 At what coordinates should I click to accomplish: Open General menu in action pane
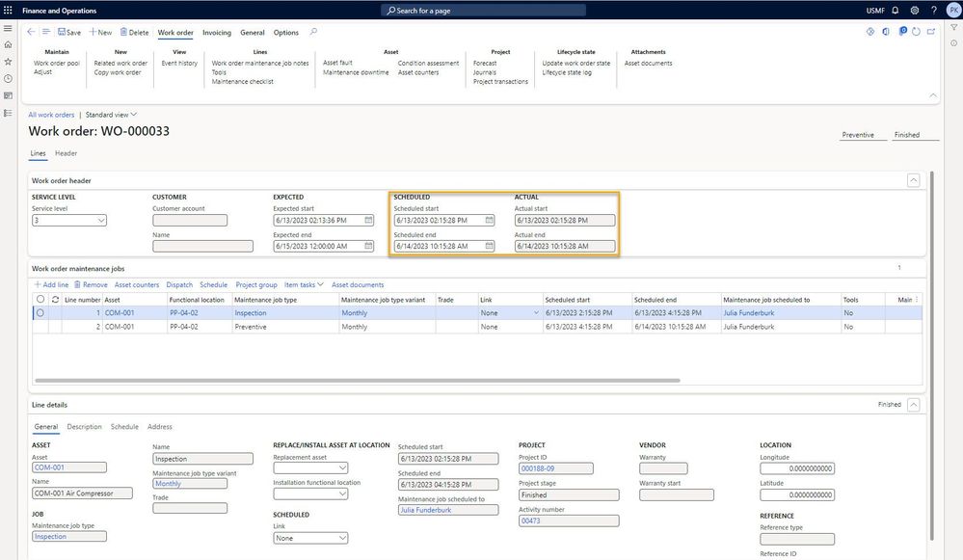[x=253, y=33]
